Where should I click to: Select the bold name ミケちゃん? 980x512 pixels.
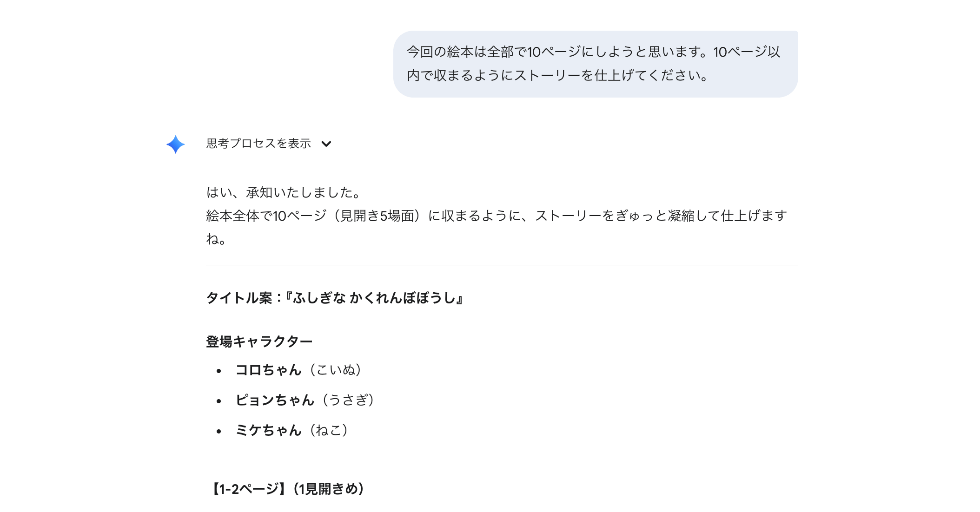268,430
